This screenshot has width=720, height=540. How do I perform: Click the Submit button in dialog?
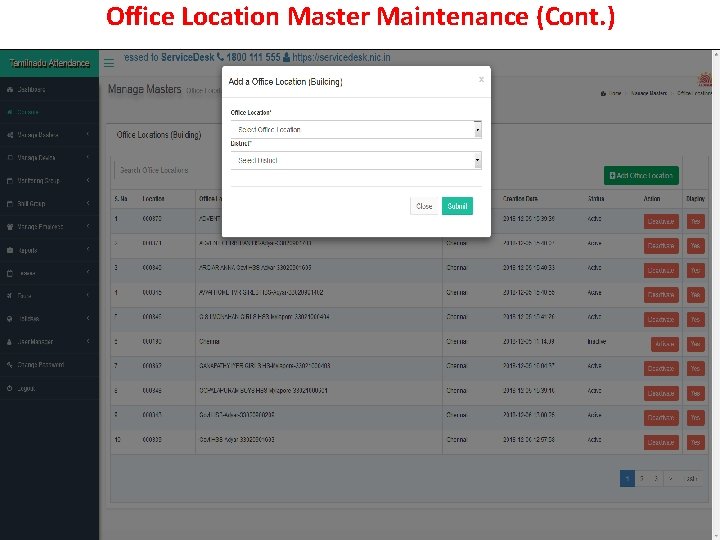pos(457,206)
